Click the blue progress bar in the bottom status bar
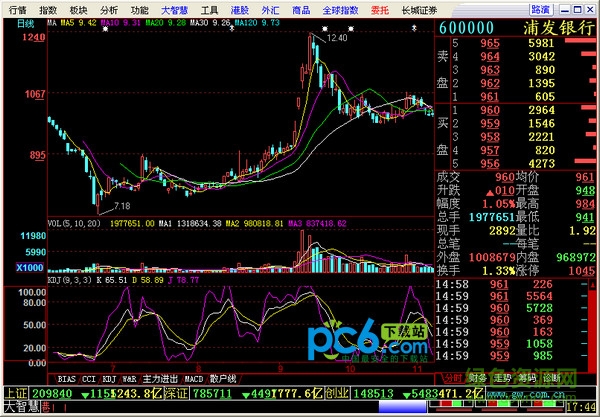This screenshot has width=600, height=417. pos(403,406)
